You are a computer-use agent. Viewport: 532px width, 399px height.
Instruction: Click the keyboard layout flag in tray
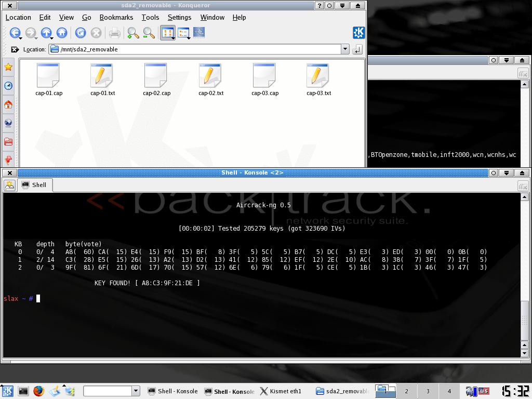484,392
